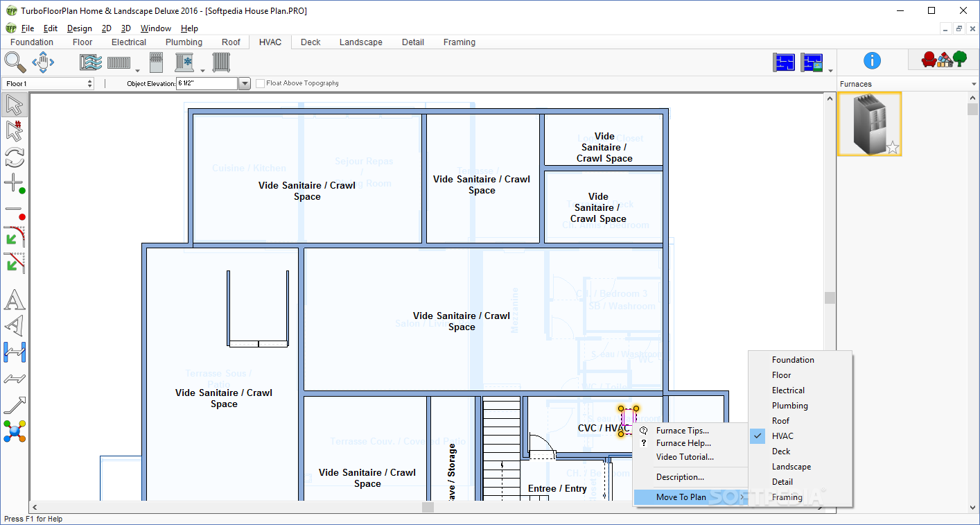Viewport: 980px width, 525px height.
Task: Open the split 2D/3D view icon
Action: tap(812, 63)
